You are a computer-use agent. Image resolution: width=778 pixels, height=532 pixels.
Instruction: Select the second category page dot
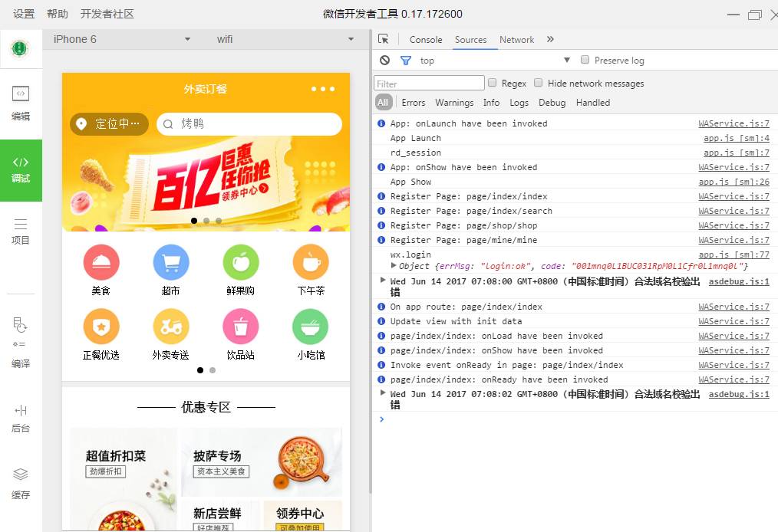213,370
